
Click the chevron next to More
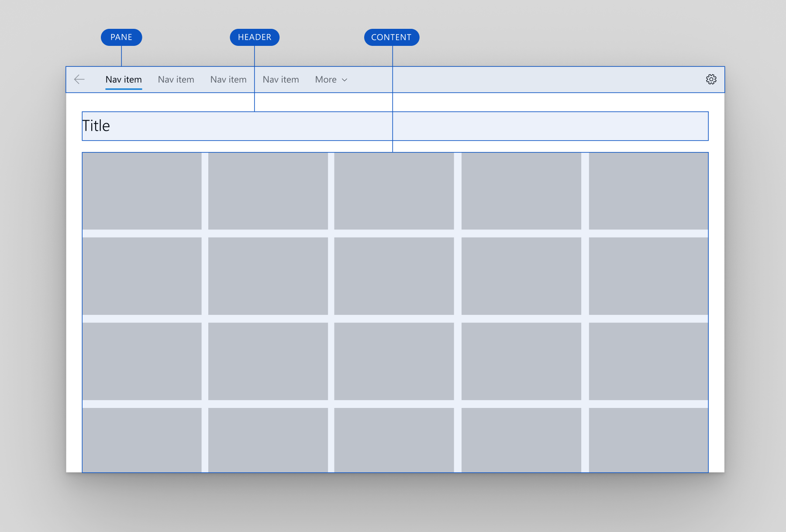point(344,80)
